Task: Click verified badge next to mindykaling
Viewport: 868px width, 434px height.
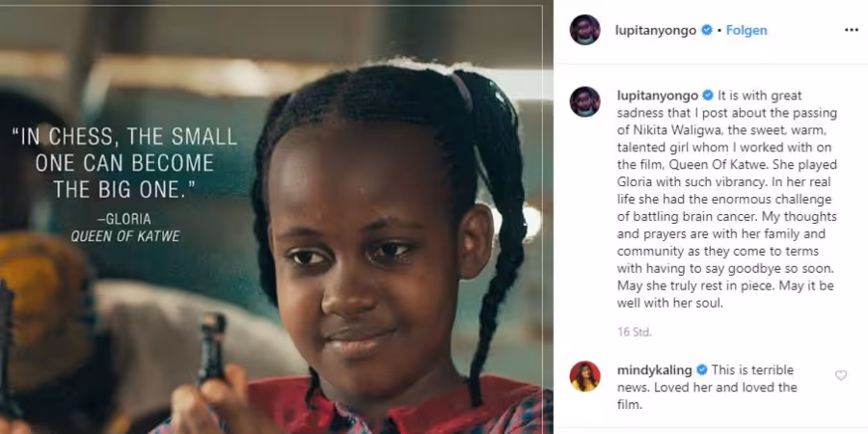Action: 701,369
